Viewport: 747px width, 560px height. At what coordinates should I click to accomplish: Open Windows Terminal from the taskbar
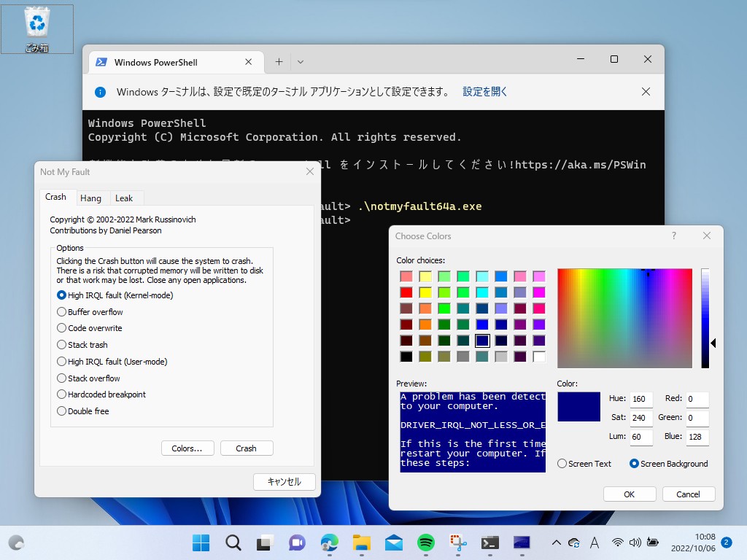(489, 543)
